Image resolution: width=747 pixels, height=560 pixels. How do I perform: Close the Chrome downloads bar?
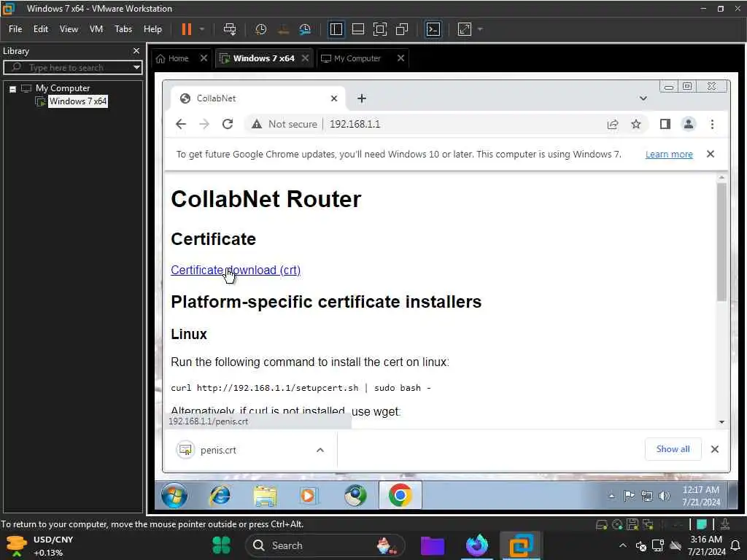point(715,449)
